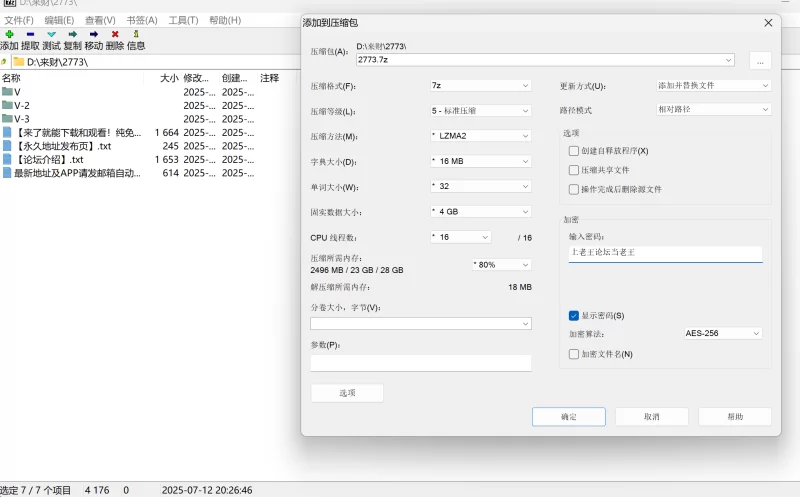Open the 更新方式 dropdown

pyautogui.click(x=713, y=86)
